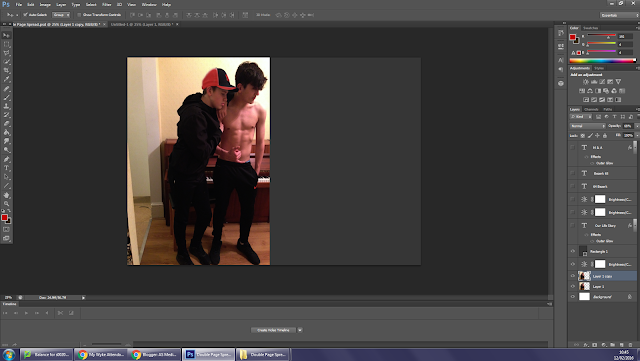Viewport: 640px width, 361px height.
Task: Select the Pen tool
Action: pyautogui.click(x=7, y=159)
